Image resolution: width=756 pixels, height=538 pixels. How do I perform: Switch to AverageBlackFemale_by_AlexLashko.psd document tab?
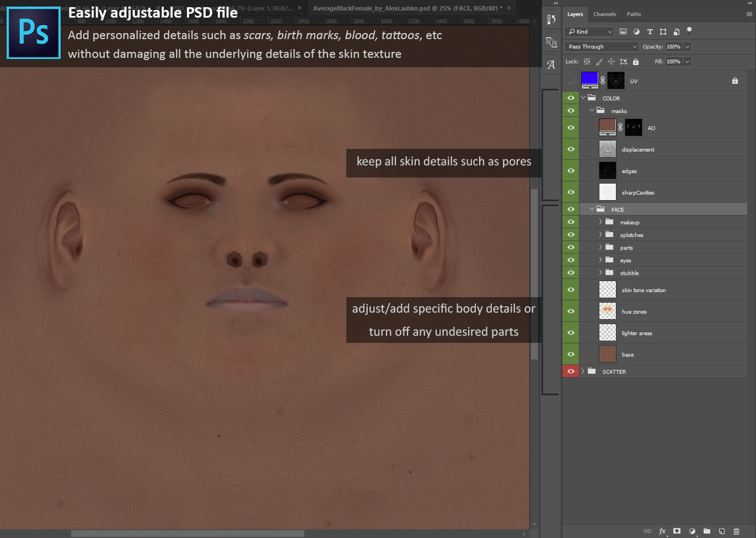(407, 8)
